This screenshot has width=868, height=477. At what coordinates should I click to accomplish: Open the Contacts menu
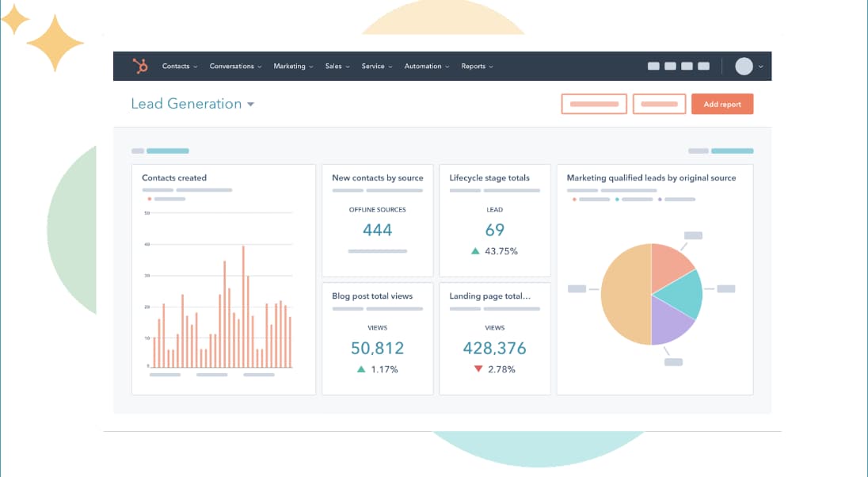point(178,67)
